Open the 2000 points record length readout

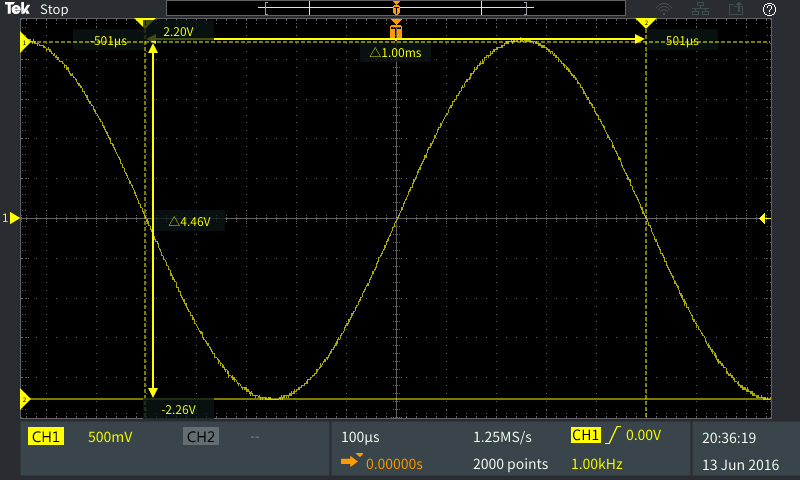coord(510,464)
